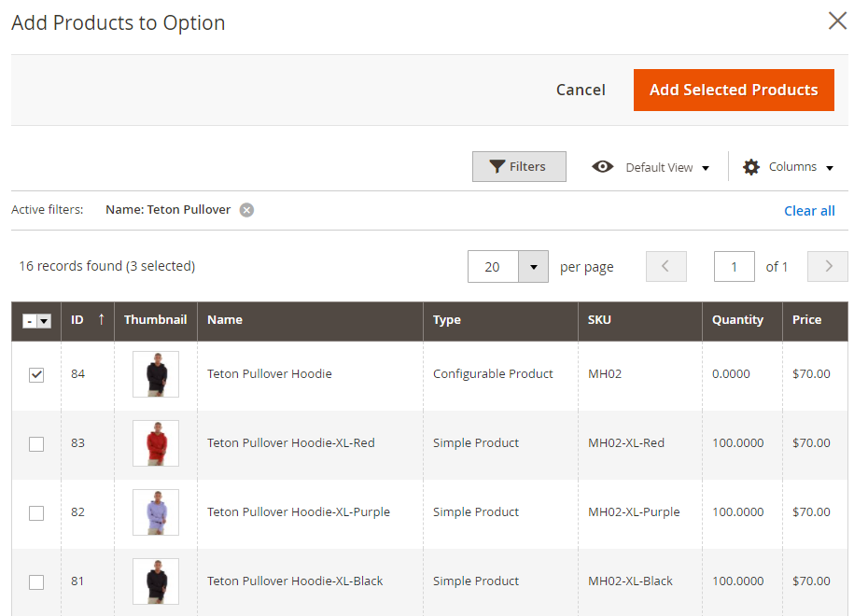Click the Add Selected Products button
This screenshot has width=868, height=616.
(x=734, y=91)
